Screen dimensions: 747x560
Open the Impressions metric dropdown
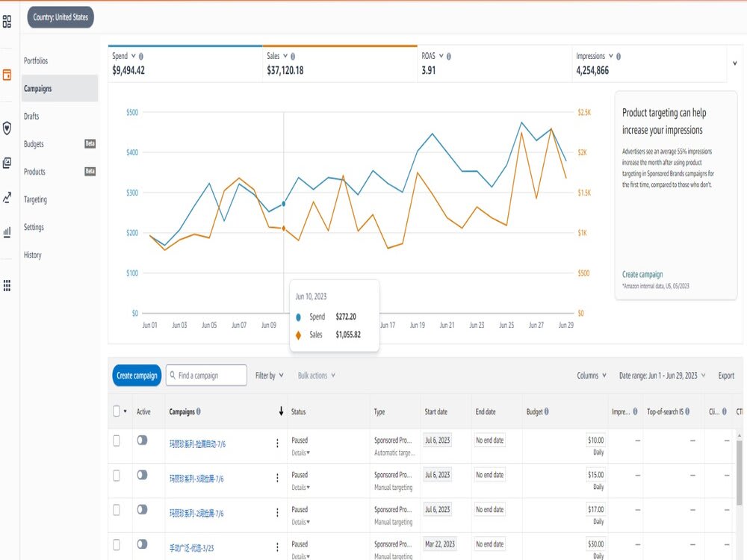coord(611,56)
